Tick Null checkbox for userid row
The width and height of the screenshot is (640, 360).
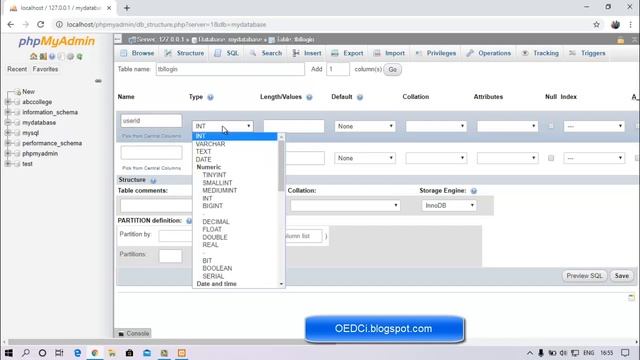551,126
